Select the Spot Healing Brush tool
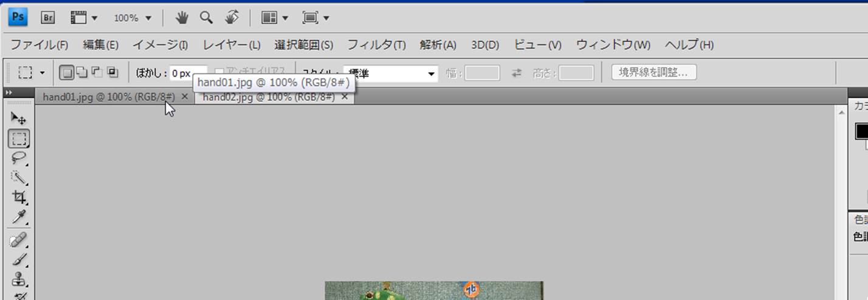This screenshot has width=868, height=300. pyautogui.click(x=19, y=239)
